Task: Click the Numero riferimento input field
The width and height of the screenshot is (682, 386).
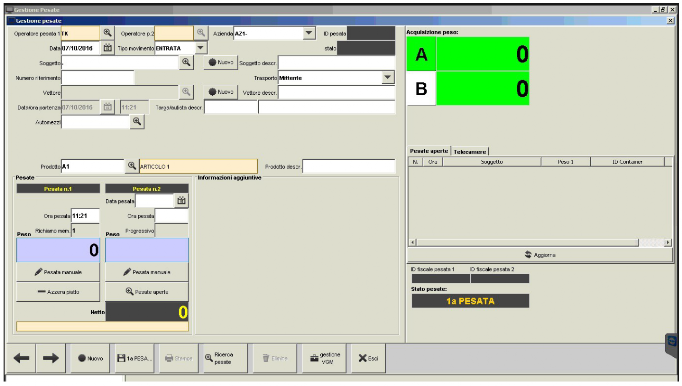Action: pos(98,77)
